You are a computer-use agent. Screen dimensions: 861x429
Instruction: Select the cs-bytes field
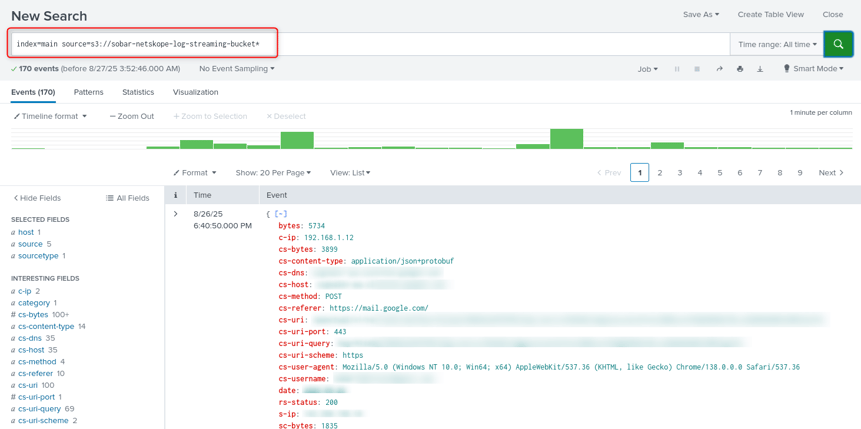coord(33,315)
